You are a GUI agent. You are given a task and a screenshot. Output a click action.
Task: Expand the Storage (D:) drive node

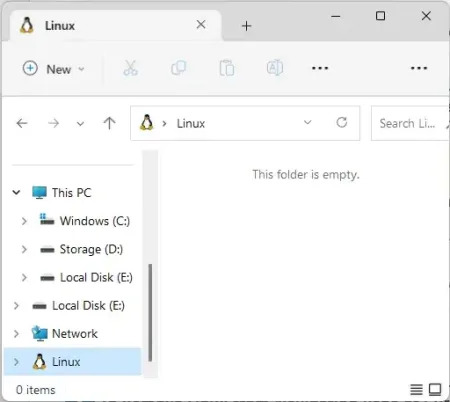[x=24, y=249]
